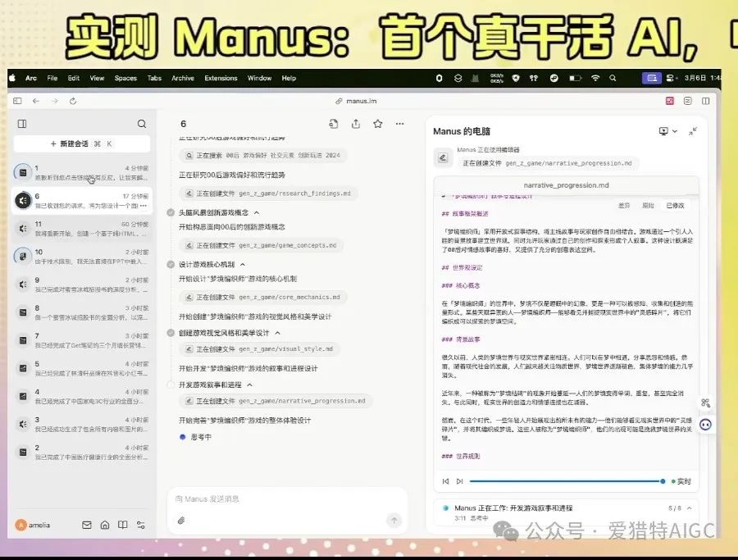Screen dimensions: 738x560
Task: Open narrative_progression.md chip in chat
Action: [276, 401]
